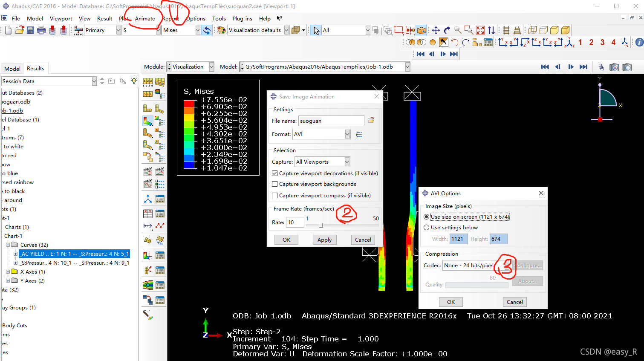Switch to the Model tab

[12, 69]
